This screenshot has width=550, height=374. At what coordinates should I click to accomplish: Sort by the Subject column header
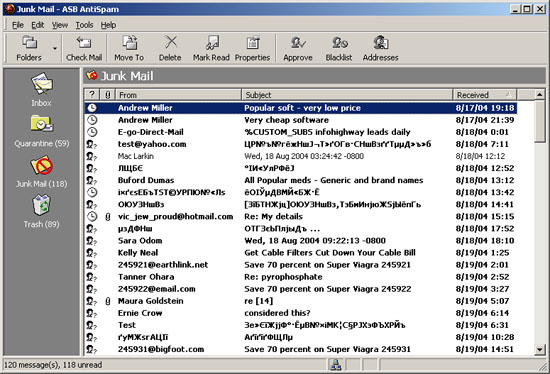pos(347,95)
